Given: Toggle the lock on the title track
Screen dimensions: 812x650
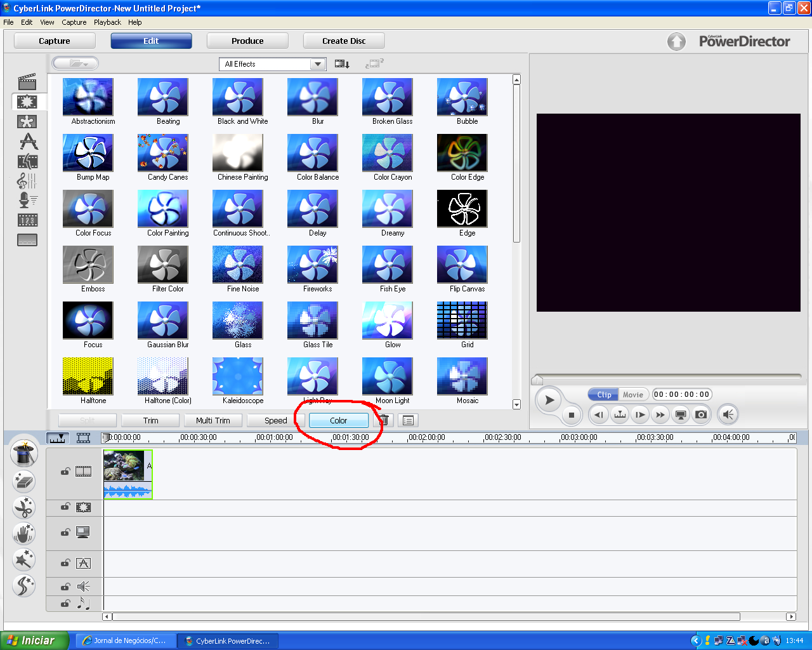Looking at the screenshot, I should click(65, 563).
